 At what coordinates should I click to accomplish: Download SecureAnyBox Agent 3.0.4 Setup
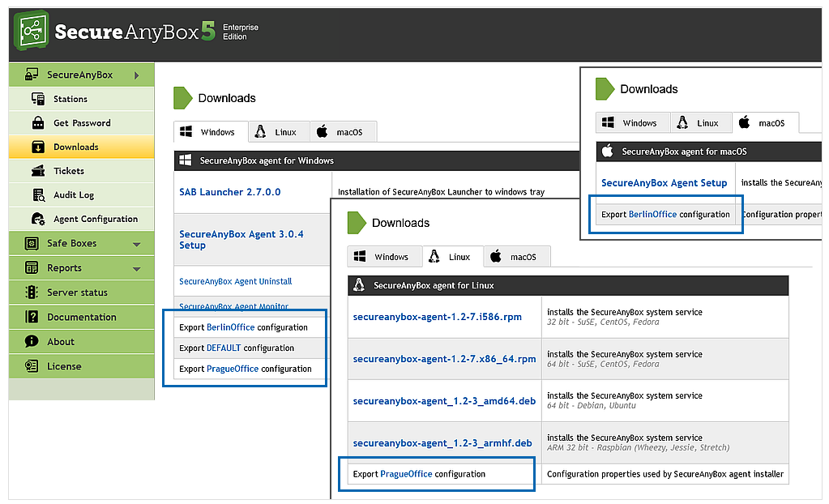[x=241, y=240]
